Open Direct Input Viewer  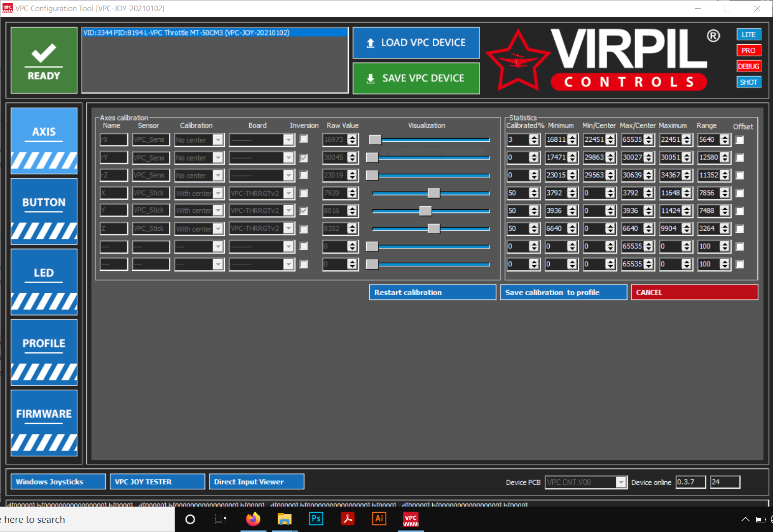click(x=257, y=482)
